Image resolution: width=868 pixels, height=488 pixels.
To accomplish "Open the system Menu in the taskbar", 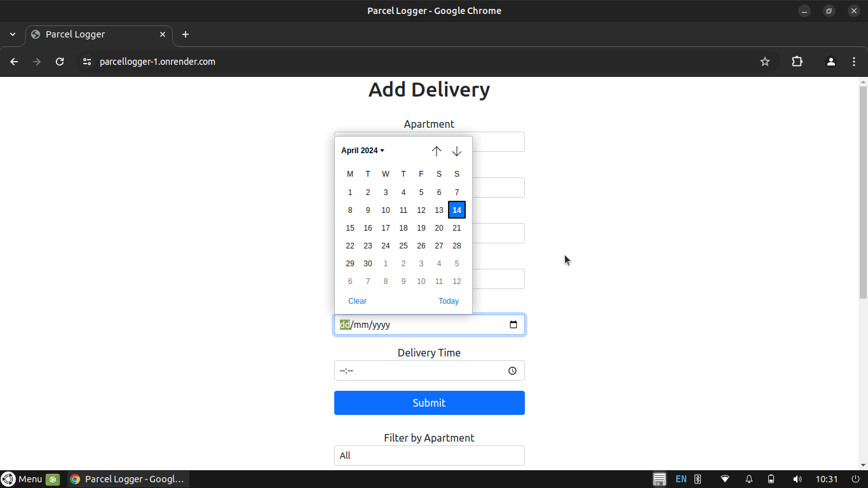I will point(22,479).
